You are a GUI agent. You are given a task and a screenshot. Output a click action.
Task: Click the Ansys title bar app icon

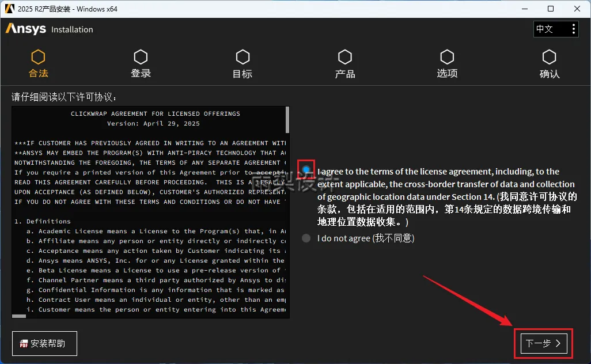[9, 9]
